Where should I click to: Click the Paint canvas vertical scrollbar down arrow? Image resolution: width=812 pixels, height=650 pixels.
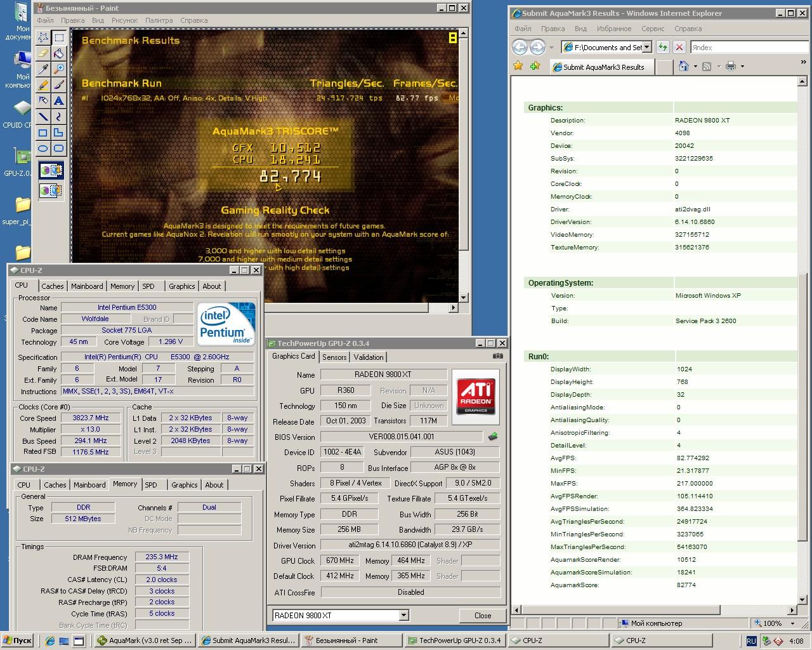(464, 297)
